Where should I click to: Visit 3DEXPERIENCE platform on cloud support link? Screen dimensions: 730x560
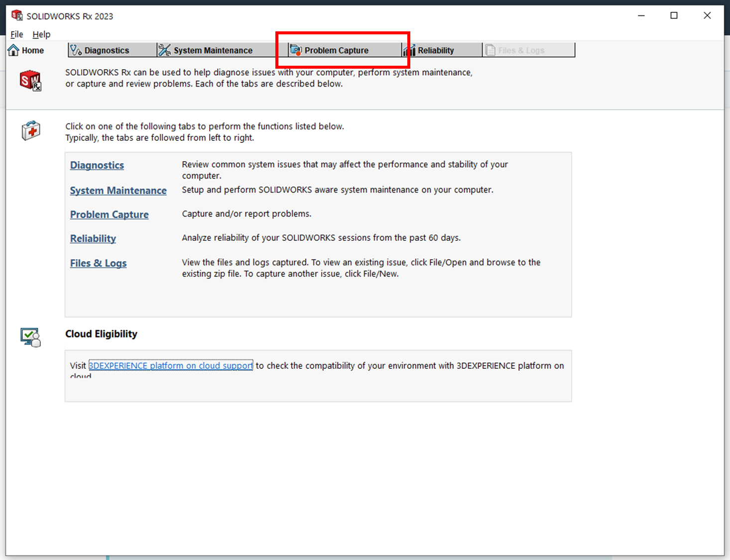click(x=171, y=366)
